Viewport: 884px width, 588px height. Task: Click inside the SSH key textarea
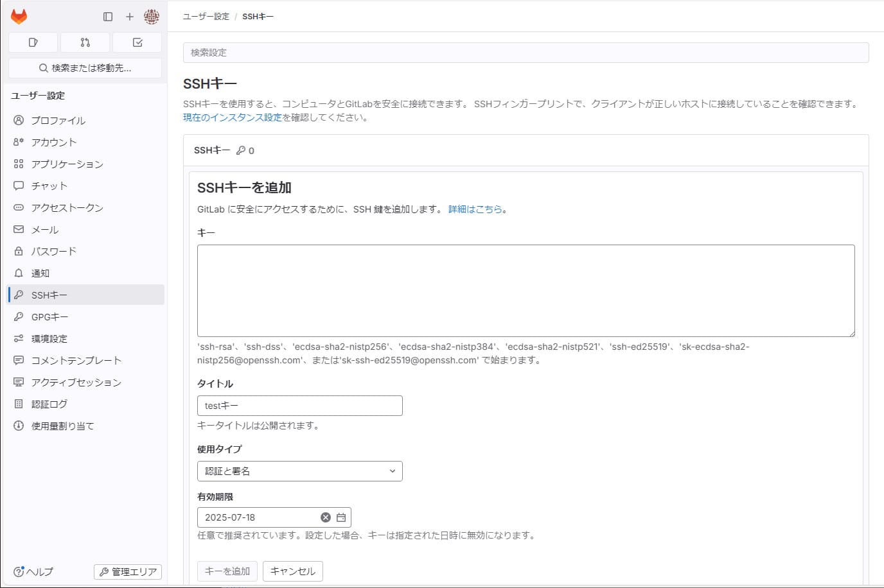(x=526, y=290)
